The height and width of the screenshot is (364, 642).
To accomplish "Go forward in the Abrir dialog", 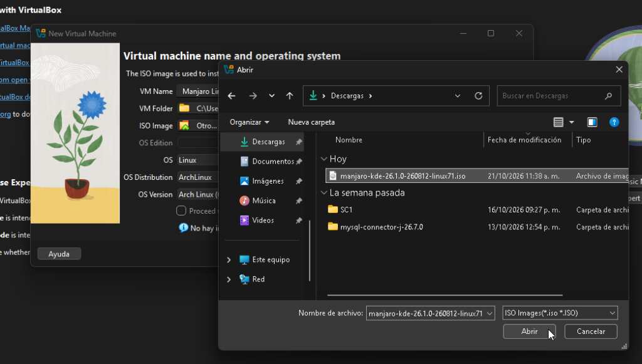I will (253, 96).
